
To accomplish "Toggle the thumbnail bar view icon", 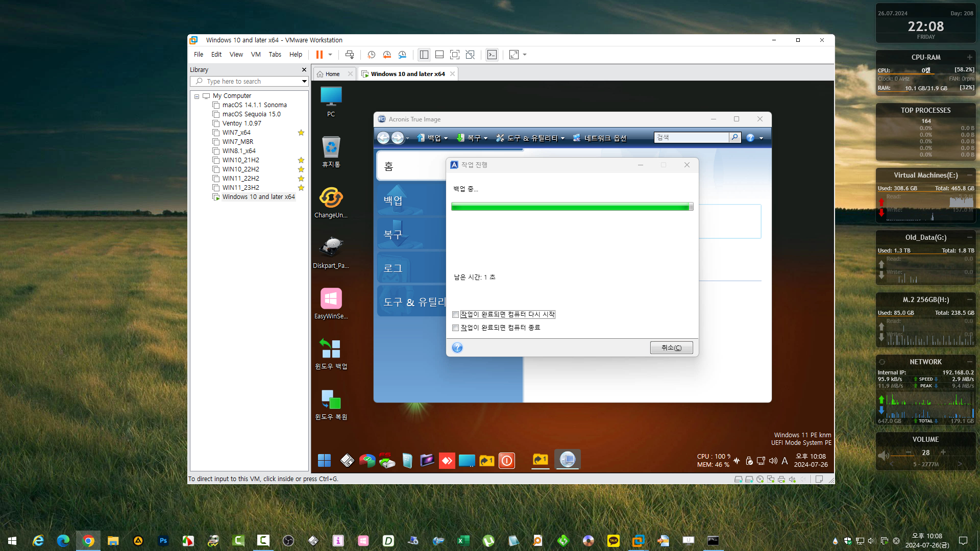I will [439, 55].
